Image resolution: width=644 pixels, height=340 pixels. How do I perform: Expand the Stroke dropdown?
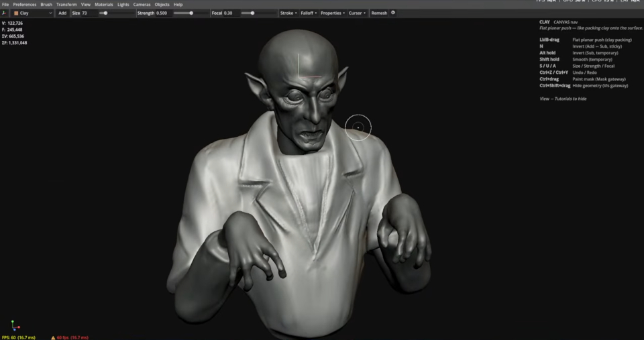tap(288, 13)
